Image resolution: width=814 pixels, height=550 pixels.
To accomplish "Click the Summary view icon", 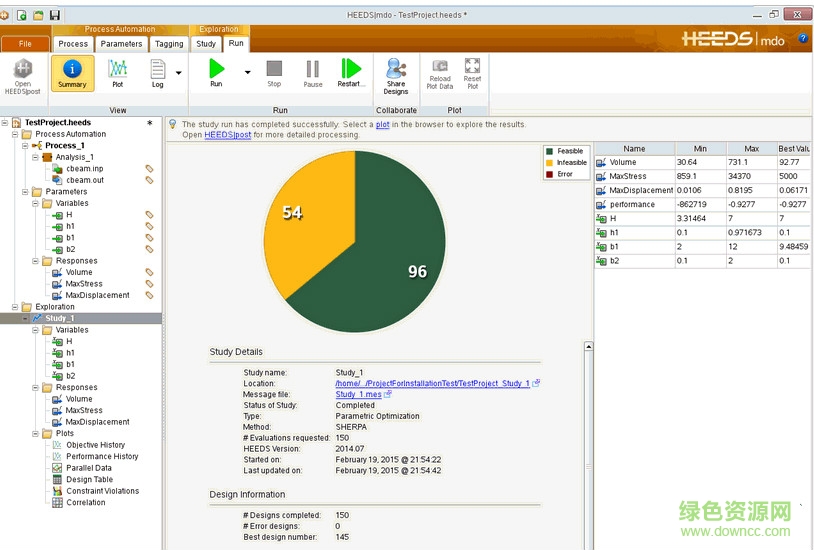I will point(72,73).
